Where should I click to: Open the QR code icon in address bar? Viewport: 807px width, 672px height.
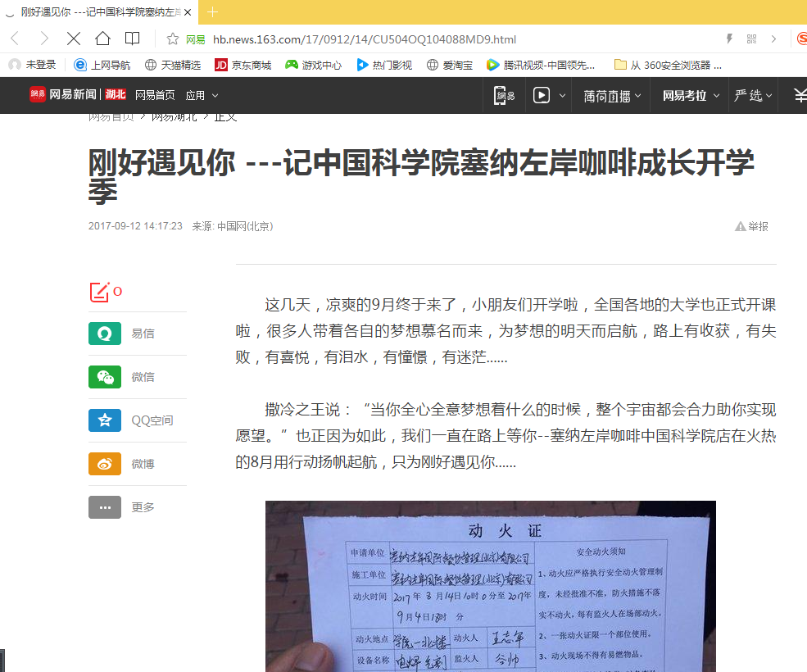751,39
